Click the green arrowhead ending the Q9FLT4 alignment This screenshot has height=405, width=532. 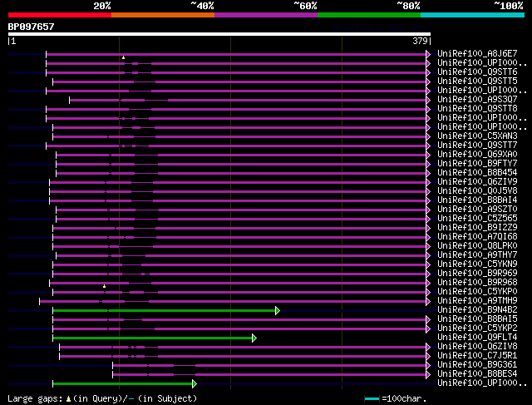pyautogui.click(x=254, y=338)
